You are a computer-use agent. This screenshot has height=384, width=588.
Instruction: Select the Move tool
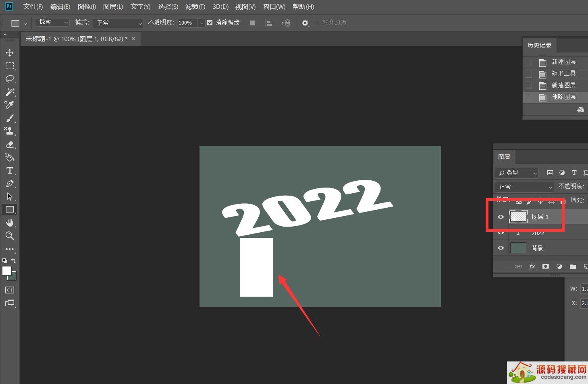click(10, 53)
